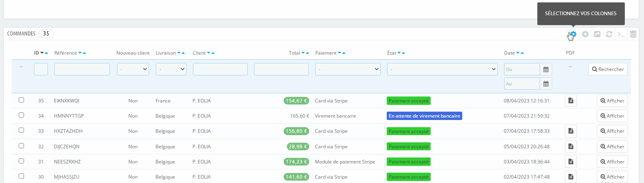Focus the Référence filter input field

[82, 69]
